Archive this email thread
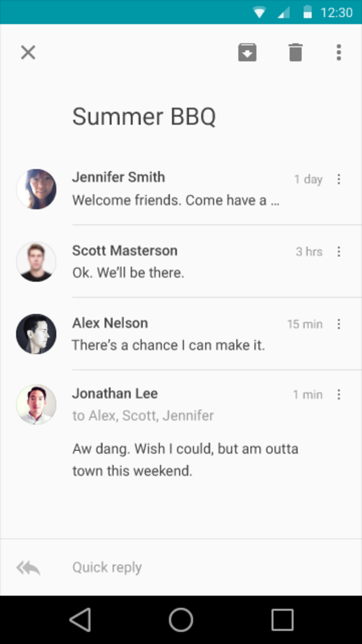The height and width of the screenshot is (644, 362). tap(247, 53)
